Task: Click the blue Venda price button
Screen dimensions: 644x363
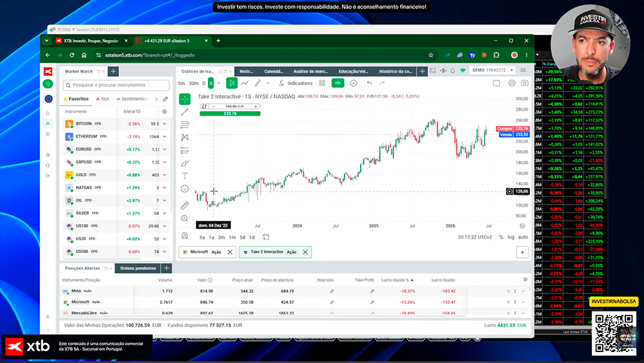Action: (x=514, y=135)
